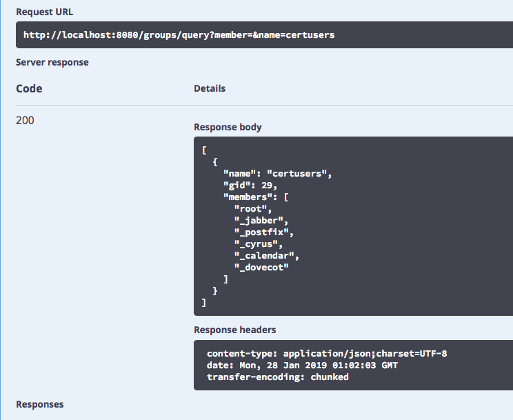Click the "root" member entry
This screenshot has height=420, width=513.
coord(253,209)
